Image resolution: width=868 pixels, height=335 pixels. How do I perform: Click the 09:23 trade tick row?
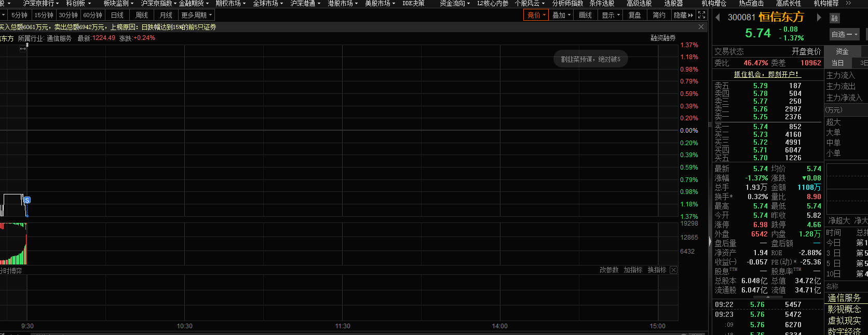[x=767, y=315]
